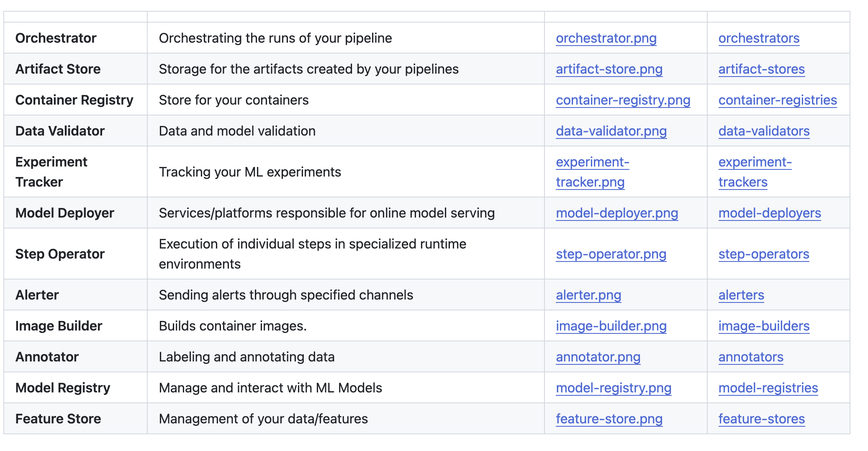Follow the image-builders link
The width and height of the screenshot is (868, 451).
tap(764, 326)
